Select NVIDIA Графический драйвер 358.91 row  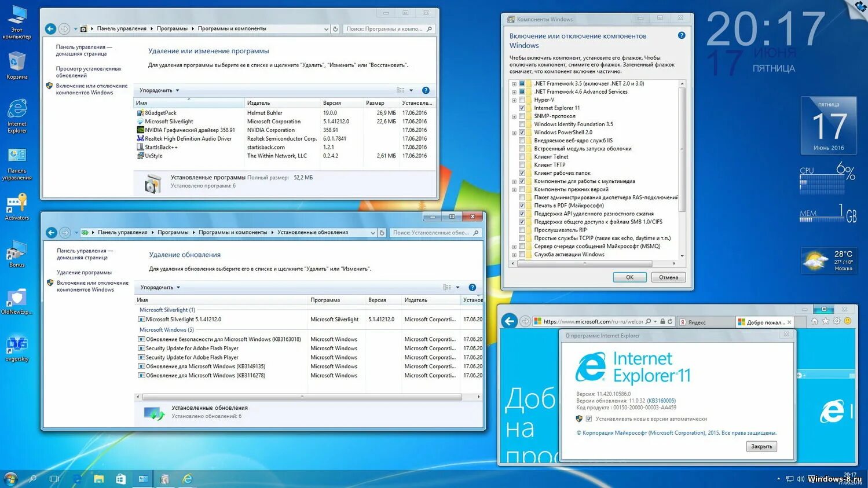tap(284, 130)
